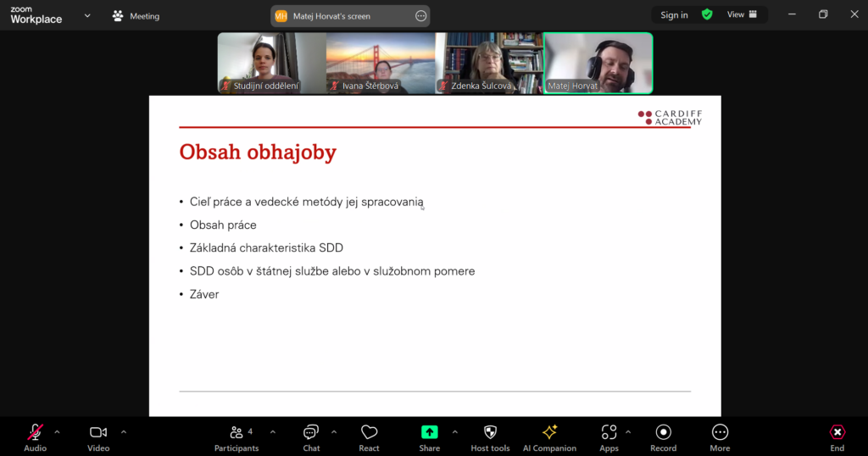The height and width of the screenshot is (456, 868).
Task: Open Host tools shield icon
Action: pyautogui.click(x=491, y=432)
